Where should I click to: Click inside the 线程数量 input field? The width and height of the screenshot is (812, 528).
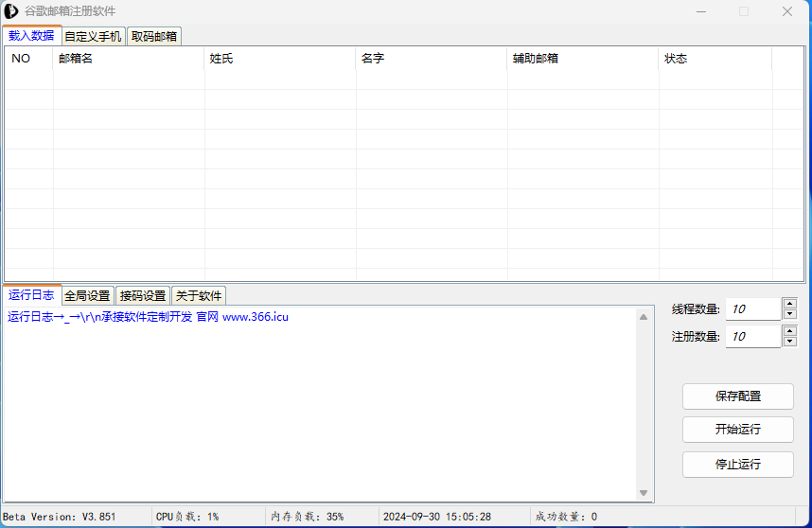point(753,309)
